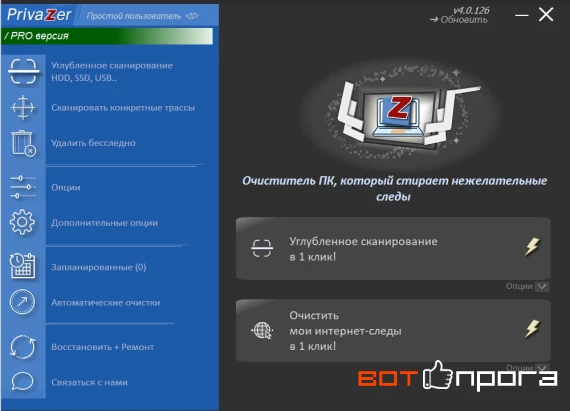Select the circular arrows restore icon
The width and height of the screenshot is (570, 411).
click(23, 347)
